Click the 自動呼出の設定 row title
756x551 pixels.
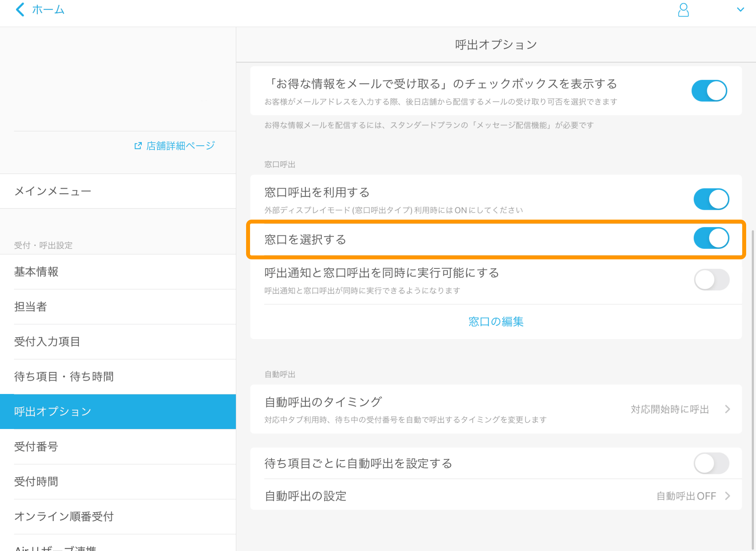click(306, 496)
